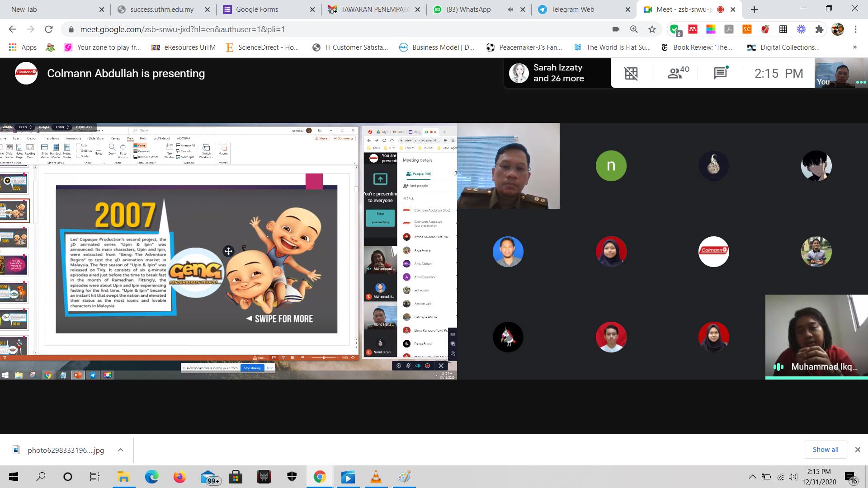This screenshot has height=488, width=868.
Task: Open the Chrome three-dot menu
Action: [855, 29]
